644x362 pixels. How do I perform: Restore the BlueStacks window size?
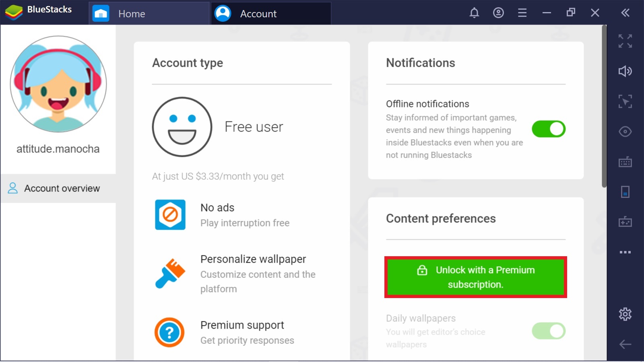pyautogui.click(x=571, y=13)
